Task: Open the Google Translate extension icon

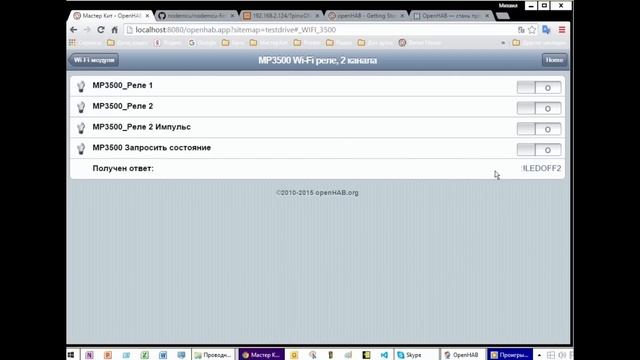Action: coord(546,30)
